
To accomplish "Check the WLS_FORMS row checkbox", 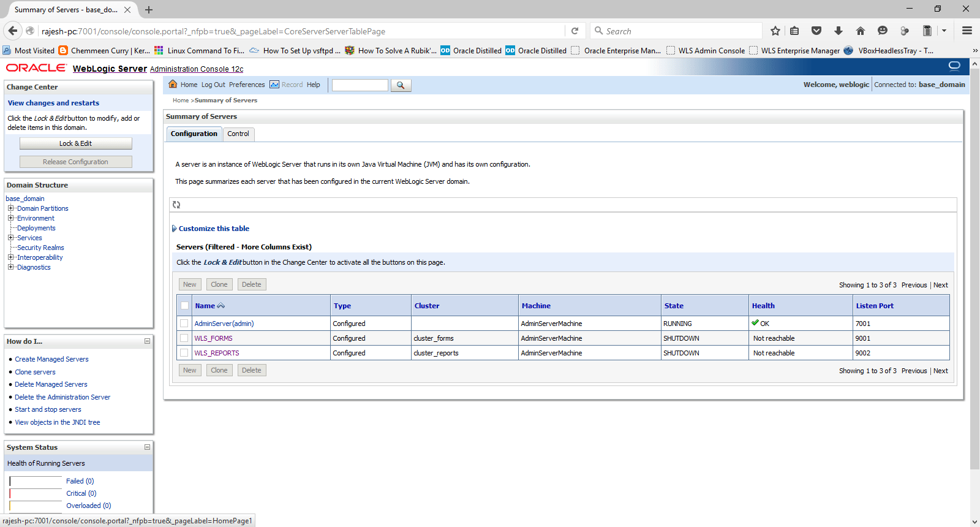I will pyautogui.click(x=184, y=338).
